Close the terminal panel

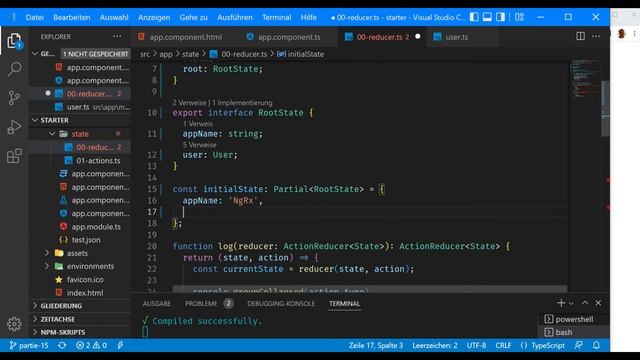(598, 303)
